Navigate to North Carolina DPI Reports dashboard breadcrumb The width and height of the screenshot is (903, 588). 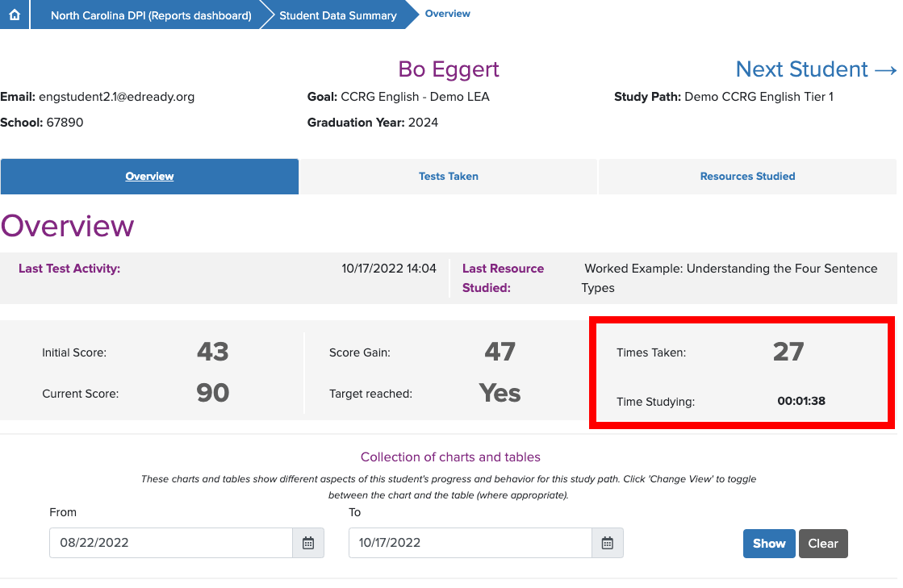coord(148,14)
